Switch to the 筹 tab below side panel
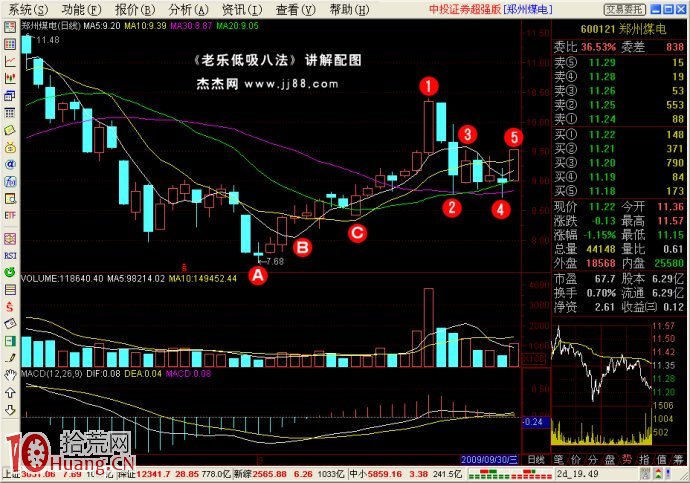 click(x=678, y=460)
